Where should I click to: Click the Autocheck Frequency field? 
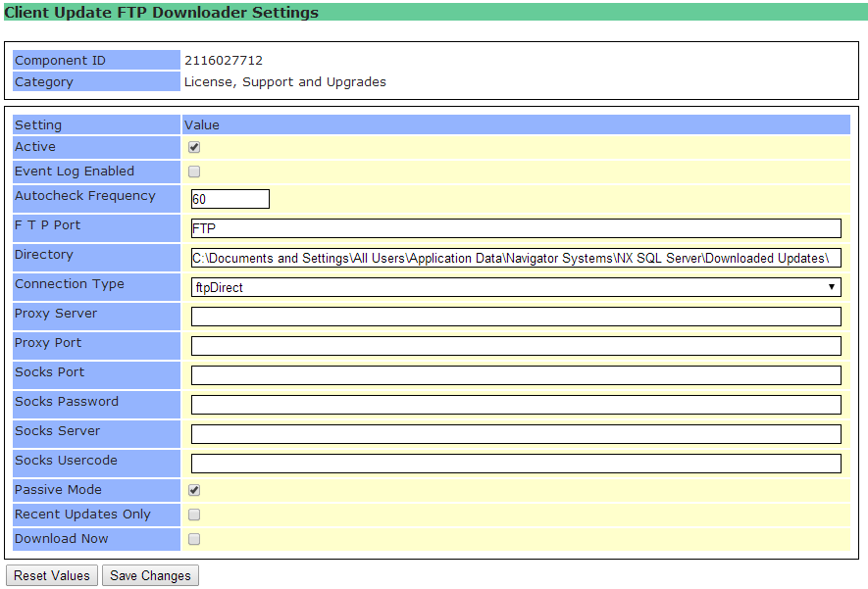(x=230, y=199)
